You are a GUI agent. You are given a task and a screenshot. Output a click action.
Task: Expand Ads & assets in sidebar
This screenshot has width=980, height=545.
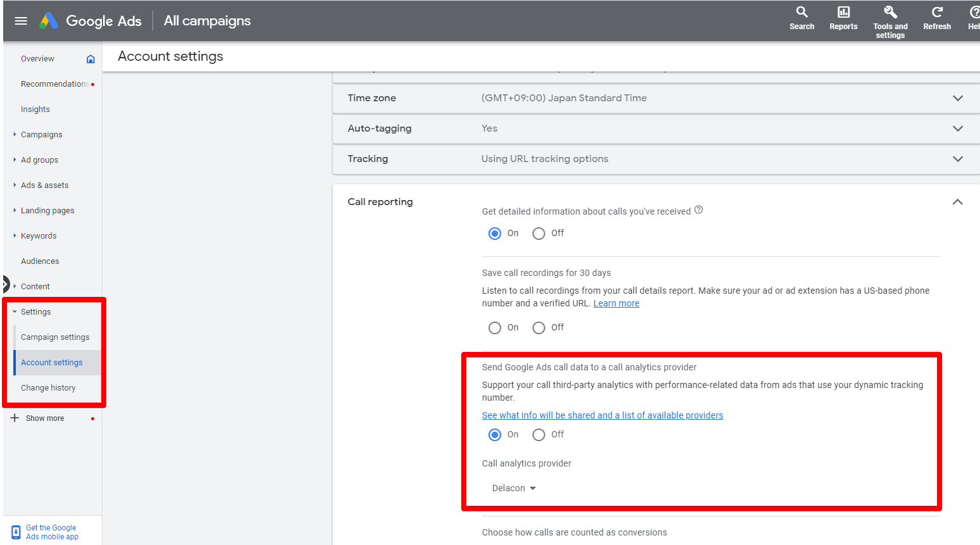(15, 185)
